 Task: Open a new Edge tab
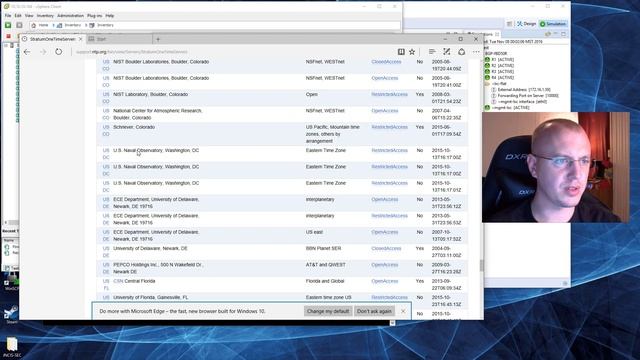point(158,39)
